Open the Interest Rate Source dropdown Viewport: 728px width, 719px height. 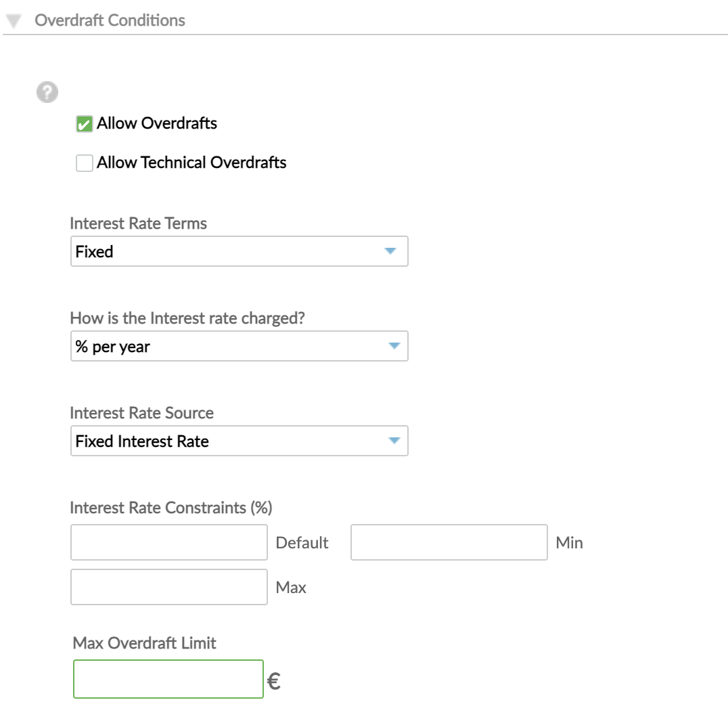click(392, 441)
